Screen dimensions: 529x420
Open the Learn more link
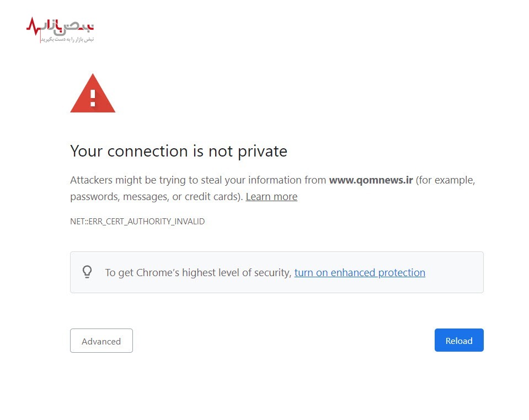(x=271, y=197)
